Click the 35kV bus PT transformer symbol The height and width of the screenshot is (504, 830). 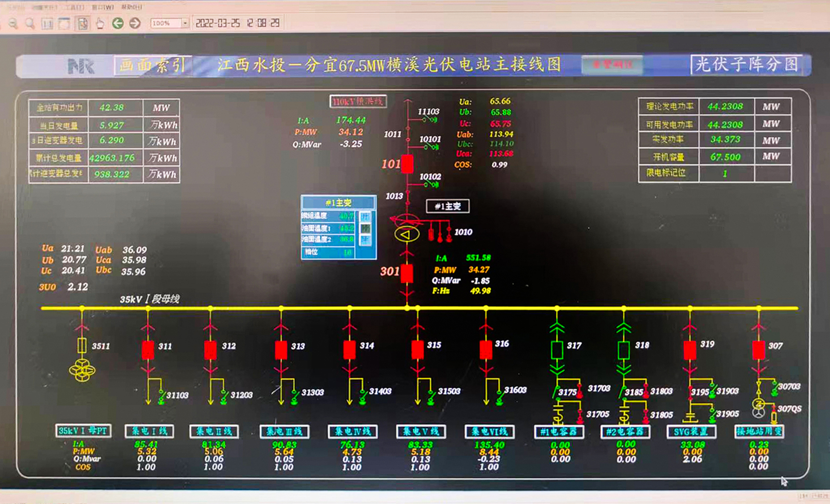(82, 371)
